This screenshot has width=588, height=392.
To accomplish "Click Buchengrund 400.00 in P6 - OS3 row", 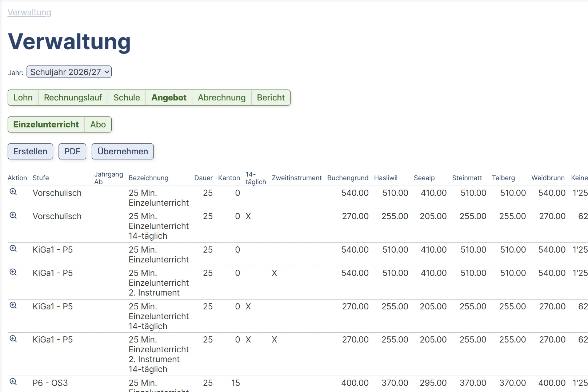I will point(355,383).
